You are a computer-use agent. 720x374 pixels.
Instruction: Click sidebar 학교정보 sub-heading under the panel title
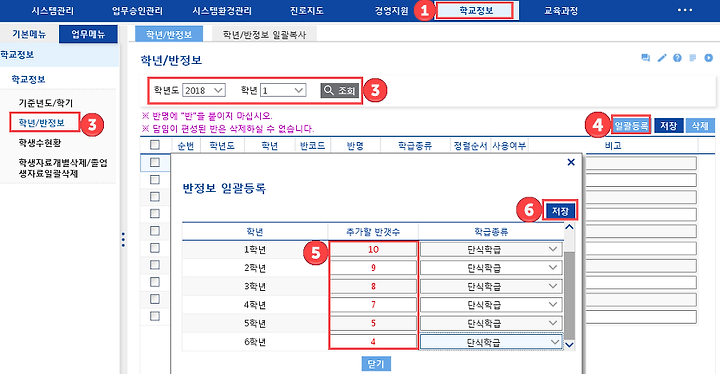point(28,79)
